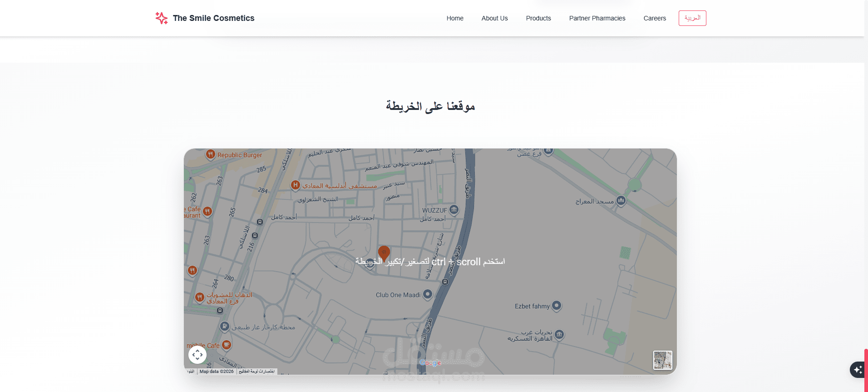This screenshot has width=868, height=392.
Task: Open The Smile Cosmetics brand name link
Action: pos(213,18)
